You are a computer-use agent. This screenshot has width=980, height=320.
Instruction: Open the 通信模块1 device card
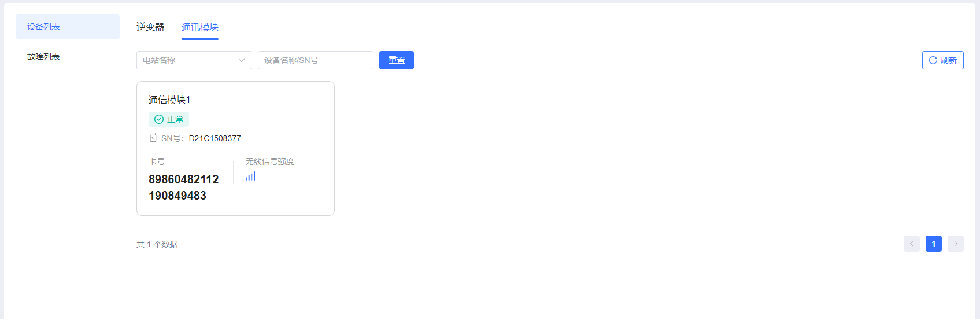coord(235,148)
